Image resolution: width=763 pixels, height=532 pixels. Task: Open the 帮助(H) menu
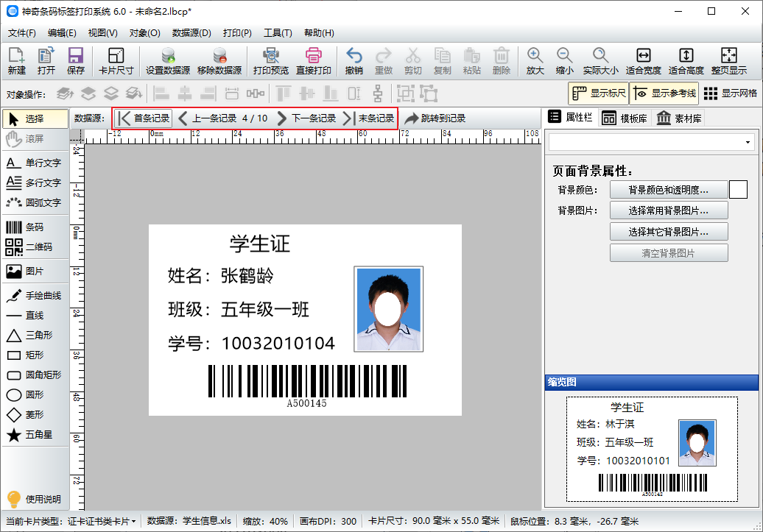click(x=319, y=33)
